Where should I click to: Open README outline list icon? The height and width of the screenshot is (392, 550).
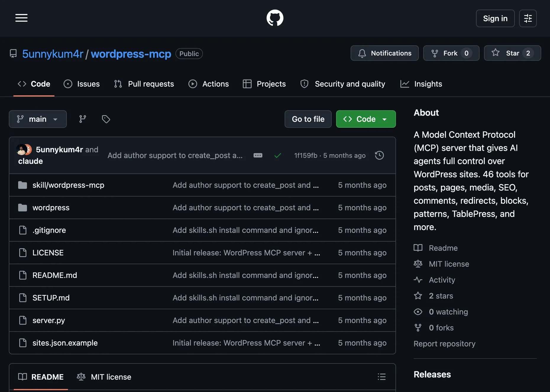(x=381, y=377)
